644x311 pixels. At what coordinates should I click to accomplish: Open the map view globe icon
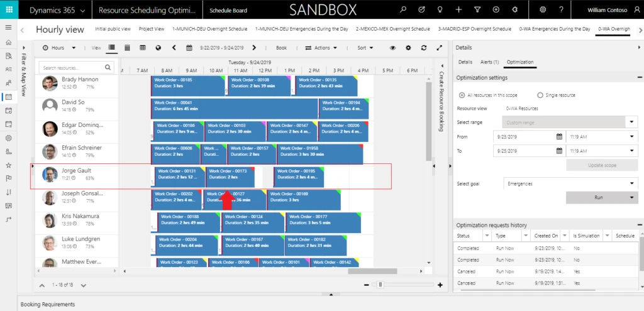(157, 48)
